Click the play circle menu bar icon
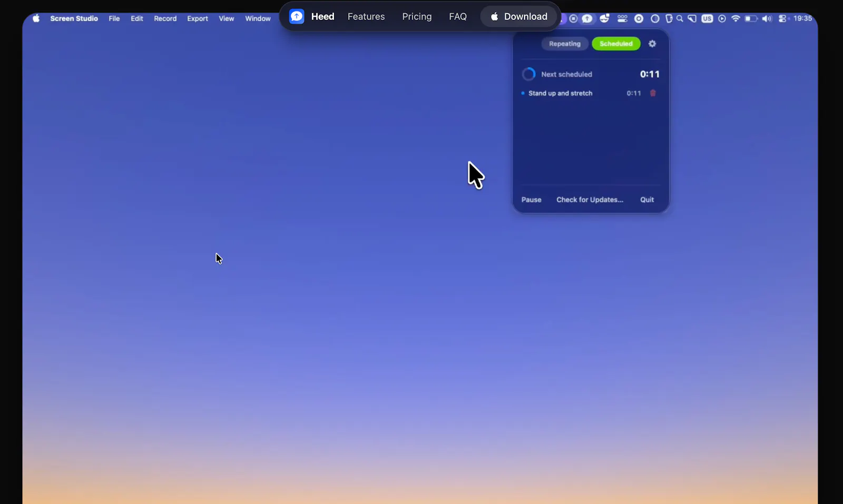 (722, 18)
